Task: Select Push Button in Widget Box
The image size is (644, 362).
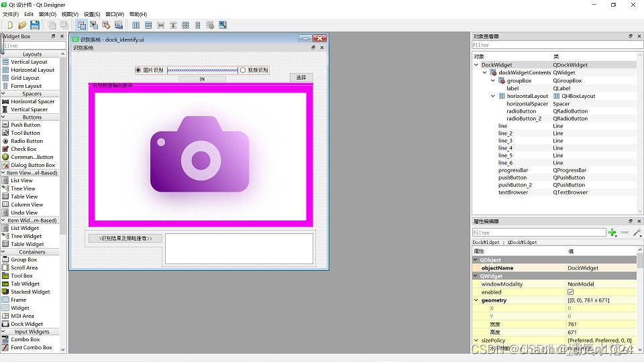Action: (x=25, y=125)
